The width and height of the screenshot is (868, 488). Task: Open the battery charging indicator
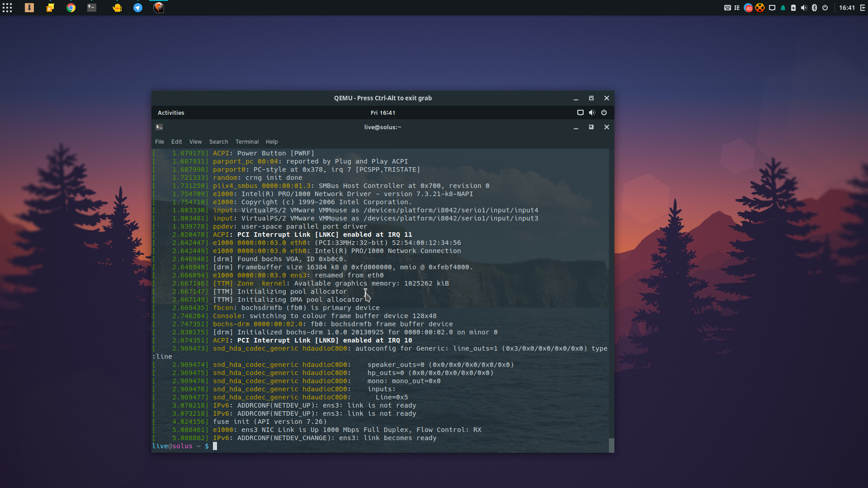pyautogui.click(x=793, y=8)
